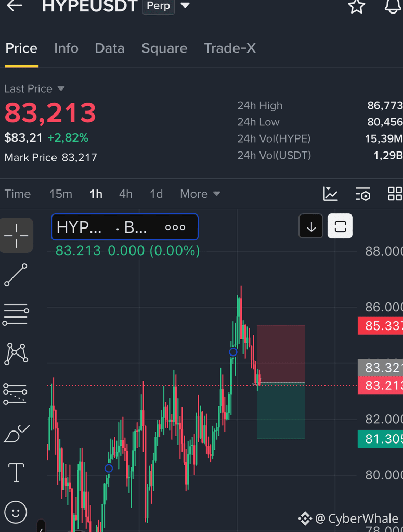This screenshot has width=403, height=532.
Task: Click the 24h Vol(HYPE) label
Action: click(274, 138)
